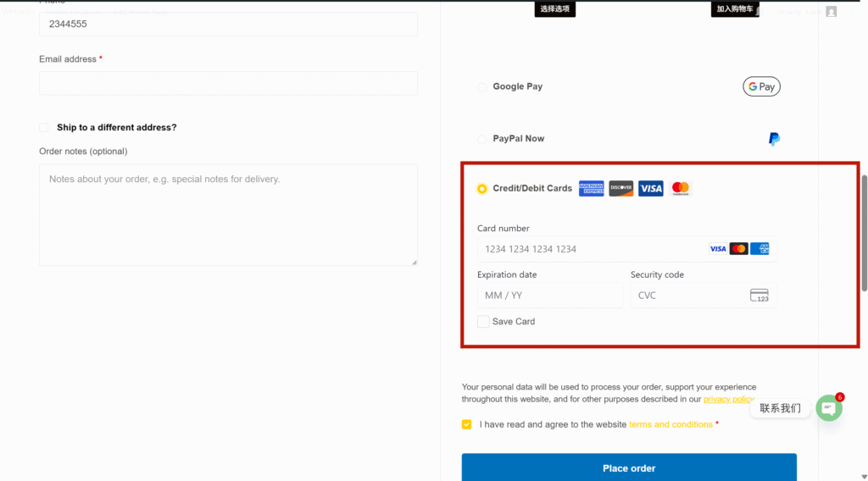Click the G Pay badge icon

[x=761, y=86]
